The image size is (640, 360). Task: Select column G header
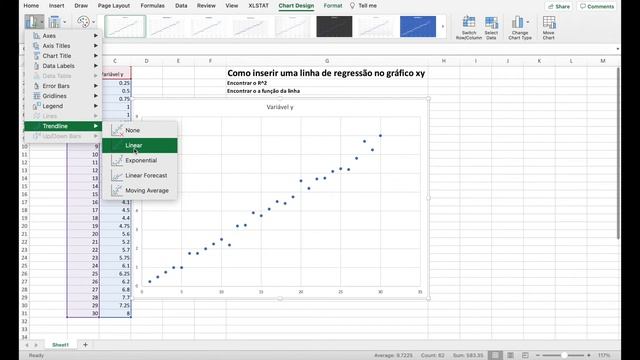point(327,61)
